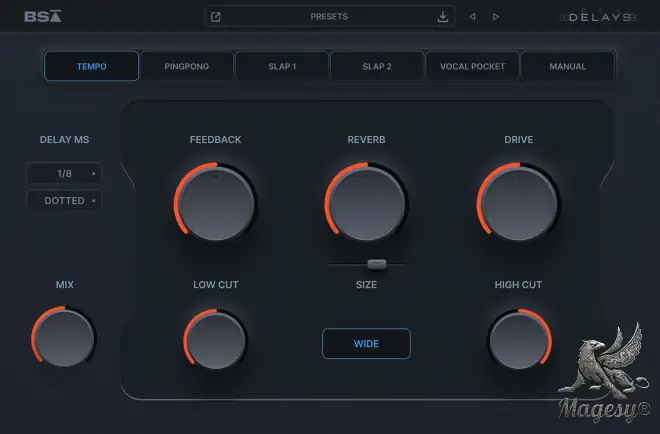Viewport: 660px width, 434px height.
Task: Switch to the MANUAL tab
Action: point(567,66)
